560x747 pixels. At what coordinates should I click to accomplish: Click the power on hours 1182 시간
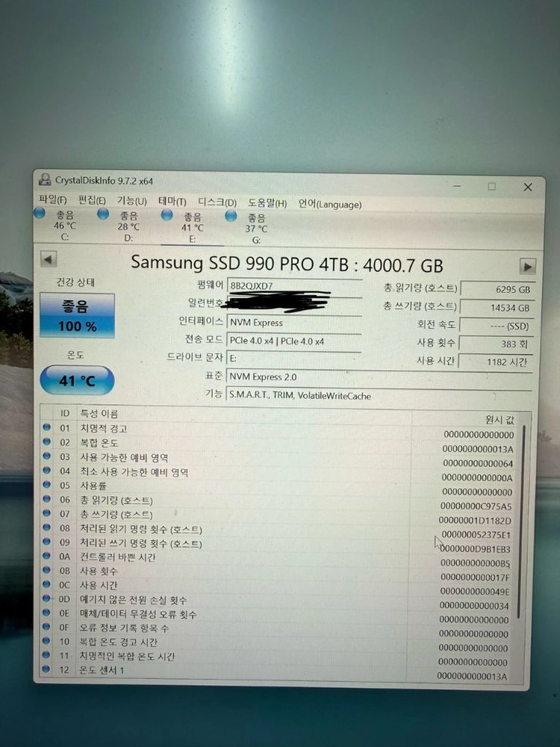(x=496, y=362)
